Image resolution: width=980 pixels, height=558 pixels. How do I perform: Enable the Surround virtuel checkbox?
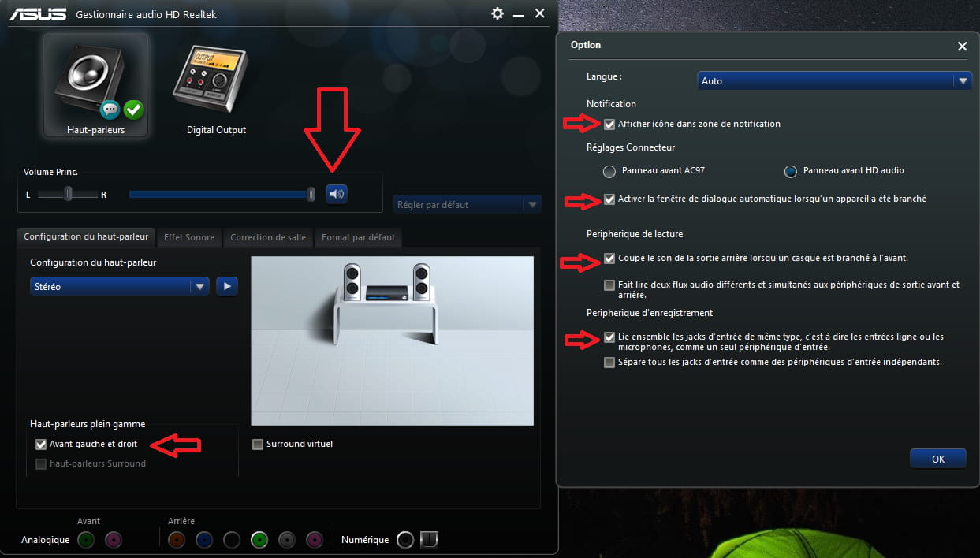point(258,445)
